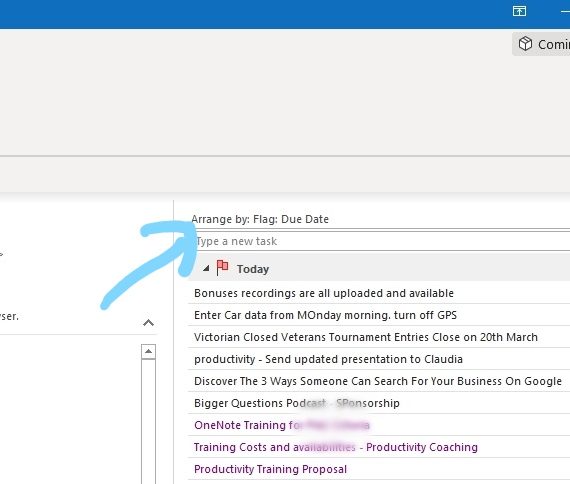Viewport: 570px width, 484px height.
Task: Open the Coming Soon box icon
Action: pyautogui.click(x=525, y=44)
